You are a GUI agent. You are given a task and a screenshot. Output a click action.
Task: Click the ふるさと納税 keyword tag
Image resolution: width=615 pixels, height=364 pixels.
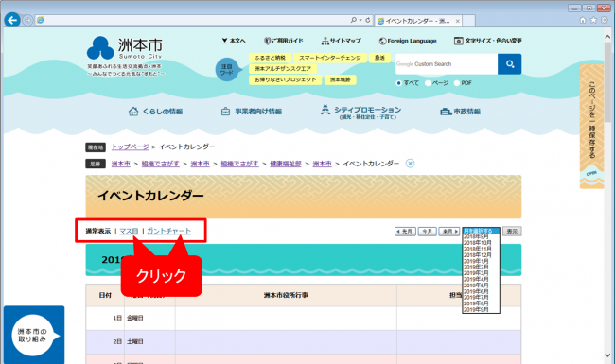270,58
